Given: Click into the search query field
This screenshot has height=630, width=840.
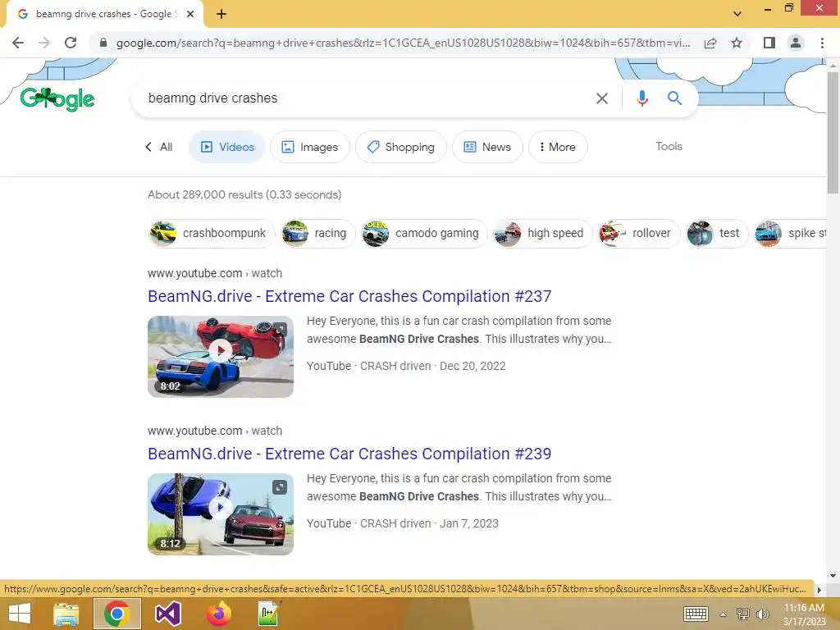Looking at the screenshot, I should [364, 98].
